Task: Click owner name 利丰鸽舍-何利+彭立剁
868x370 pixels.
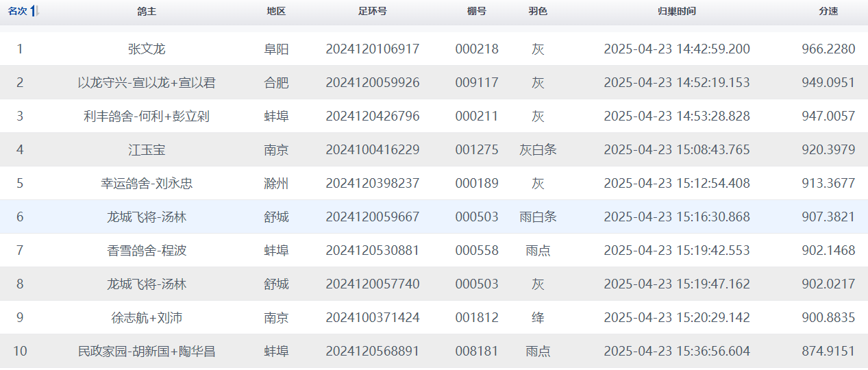Action: click(x=147, y=116)
